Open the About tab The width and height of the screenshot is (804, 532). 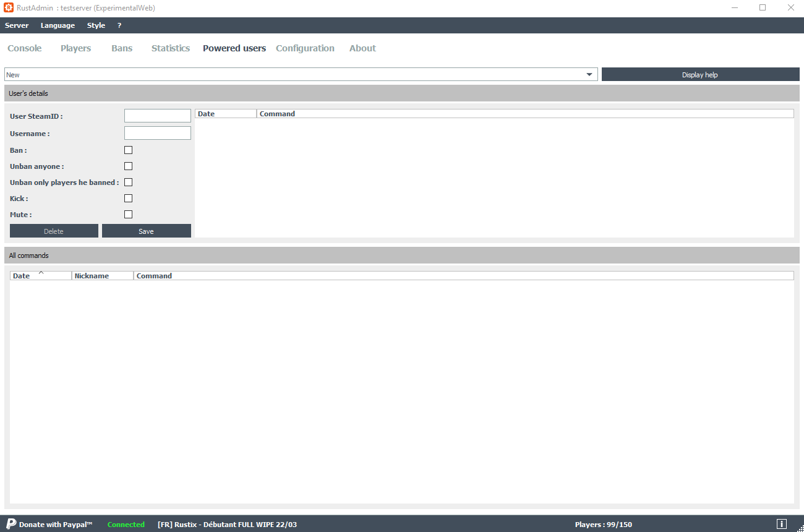(x=362, y=48)
